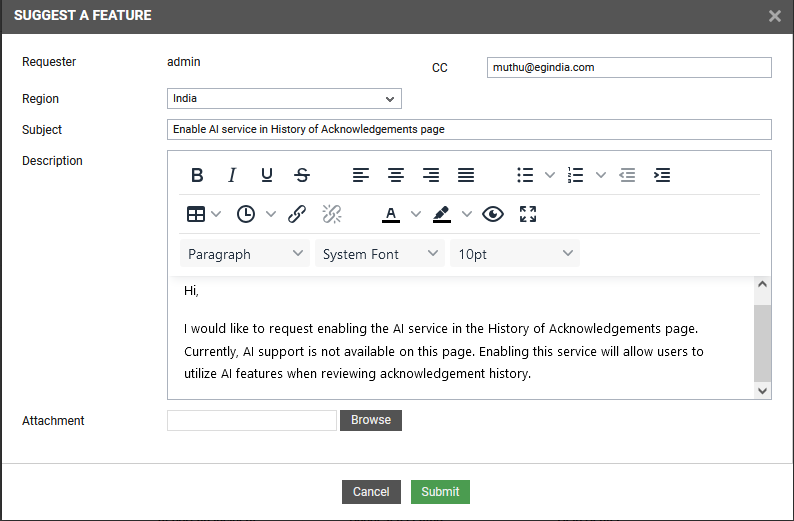The height and width of the screenshot is (521, 794).
Task: Toggle fullscreen editor mode
Action: pos(528,214)
